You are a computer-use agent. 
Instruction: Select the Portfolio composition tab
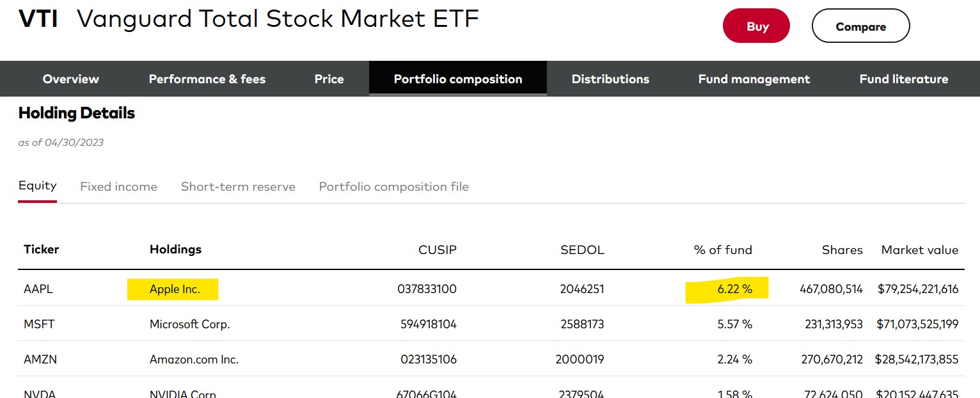tap(457, 79)
